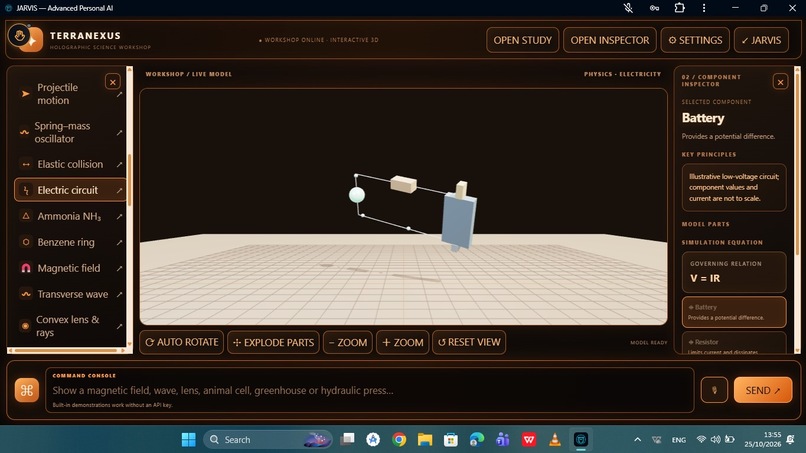Image resolution: width=806 pixels, height=453 pixels.
Task: Click EXPLODE PARTS button
Action: pyautogui.click(x=273, y=342)
